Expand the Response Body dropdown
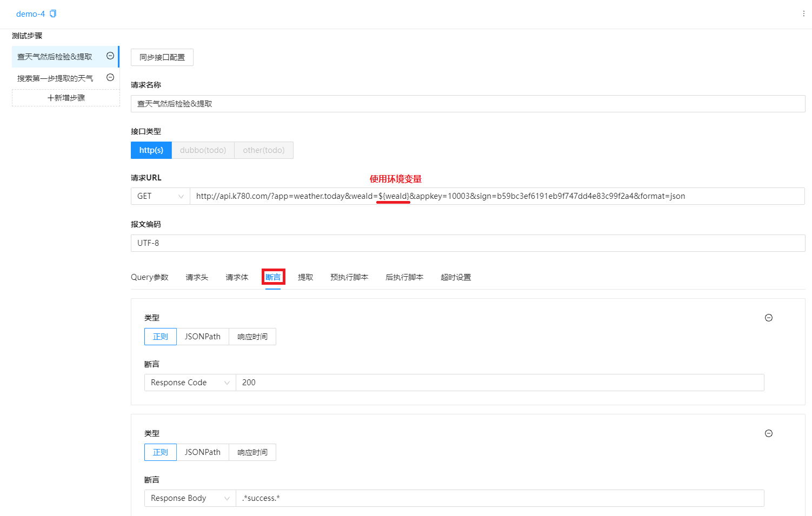Screen dimensions: 812x516 click(190, 498)
